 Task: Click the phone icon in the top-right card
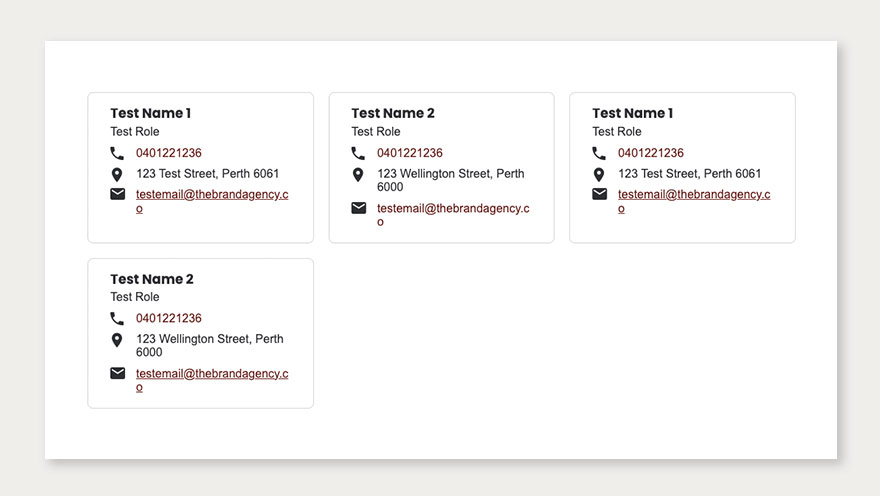point(599,153)
